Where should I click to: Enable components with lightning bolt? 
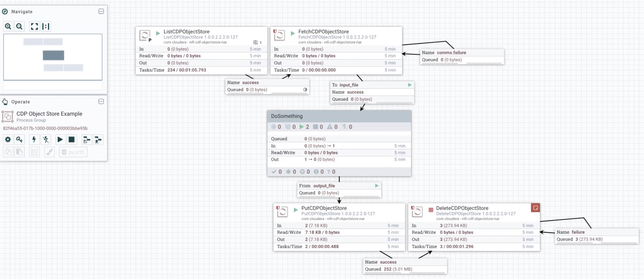click(34, 140)
